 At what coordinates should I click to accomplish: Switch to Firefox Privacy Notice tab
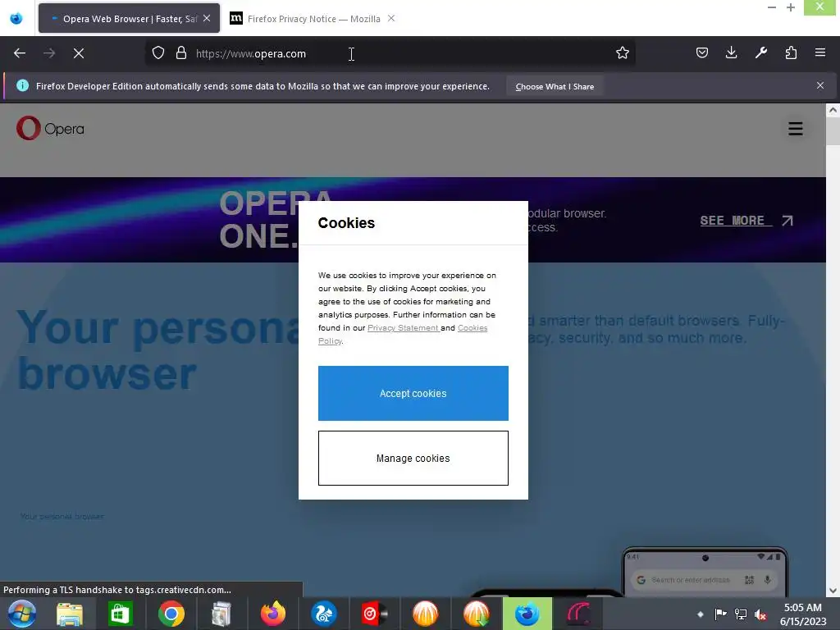313,18
